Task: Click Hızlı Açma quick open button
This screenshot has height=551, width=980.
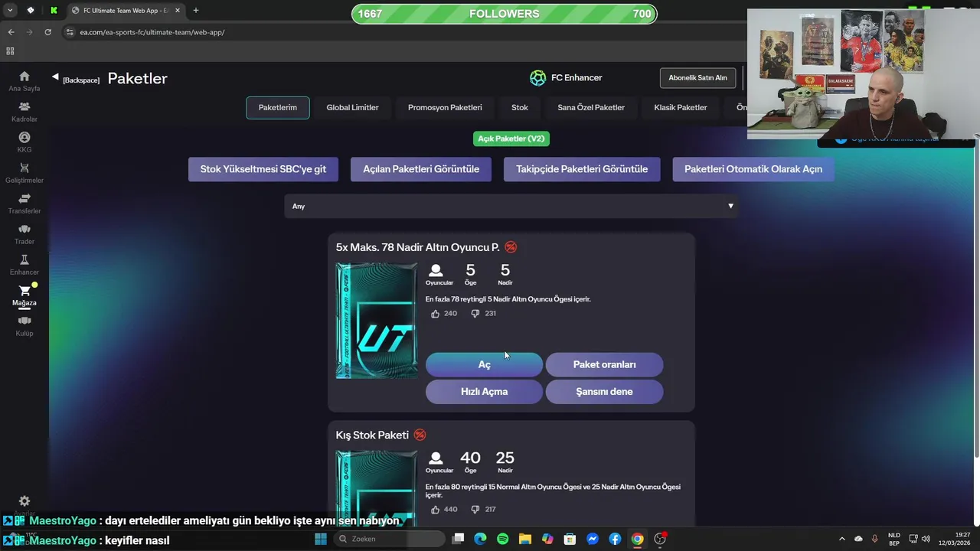Action: pos(484,392)
